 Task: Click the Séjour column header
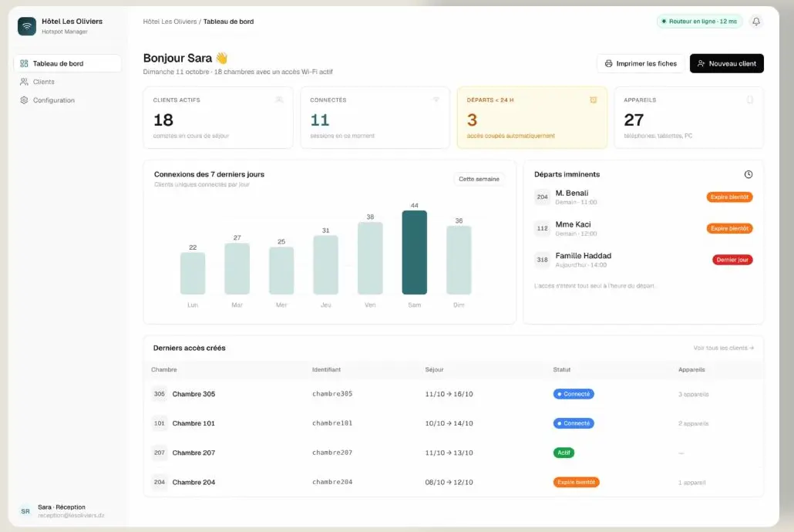point(434,369)
